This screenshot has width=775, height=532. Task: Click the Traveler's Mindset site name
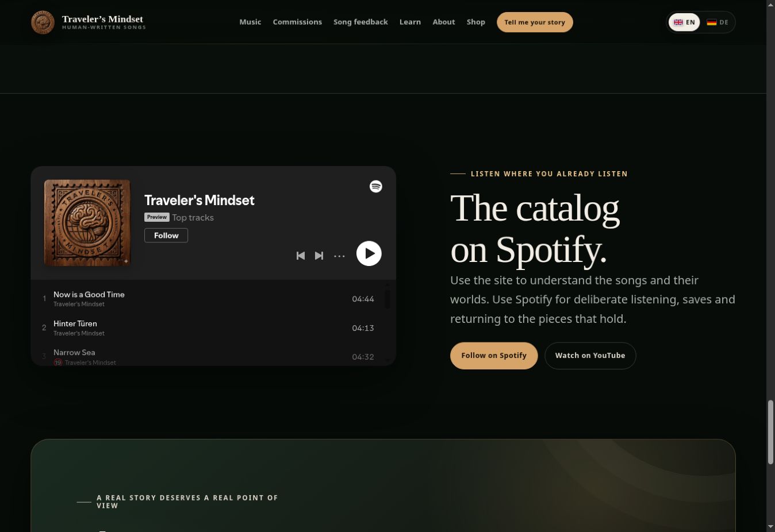coord(102,19)
